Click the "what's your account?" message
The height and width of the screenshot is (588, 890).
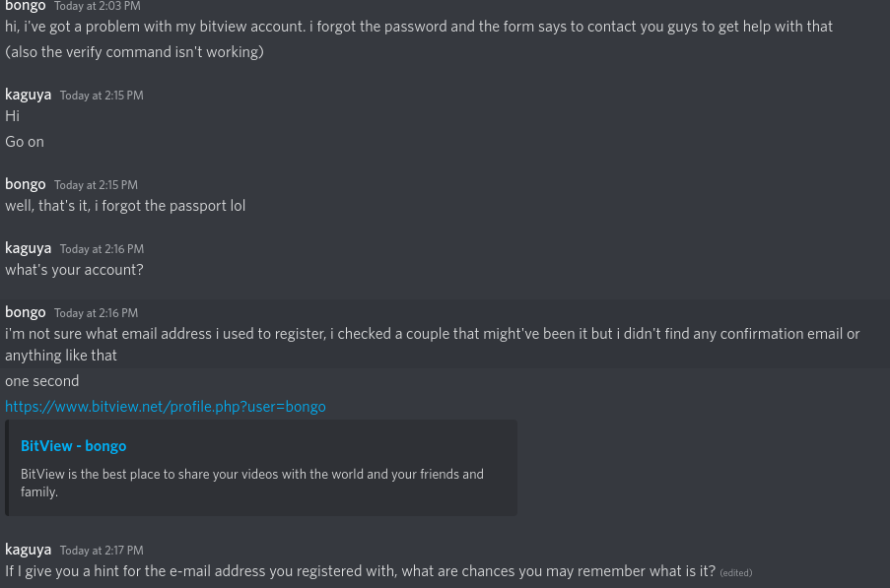pyautogui.click(x=74, y=270)
